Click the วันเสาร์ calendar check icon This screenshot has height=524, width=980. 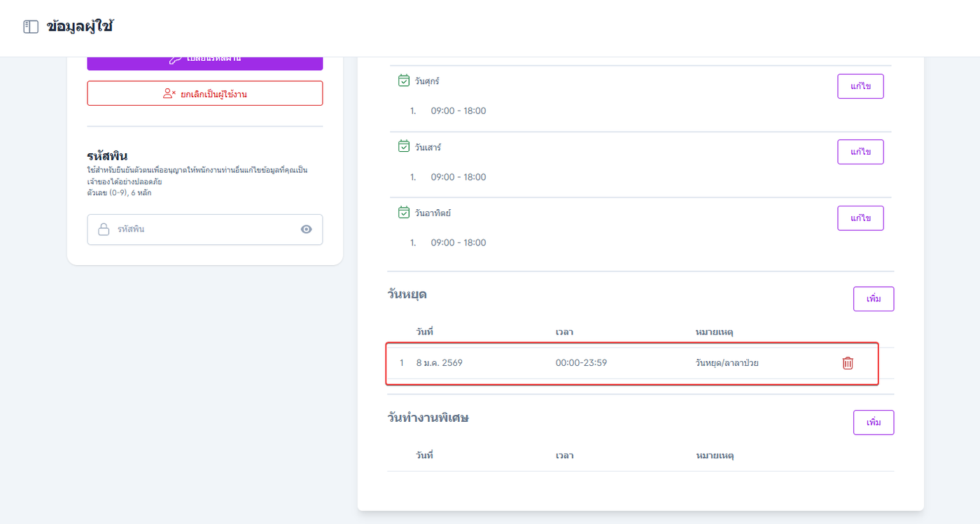click(x=404, y=147)
